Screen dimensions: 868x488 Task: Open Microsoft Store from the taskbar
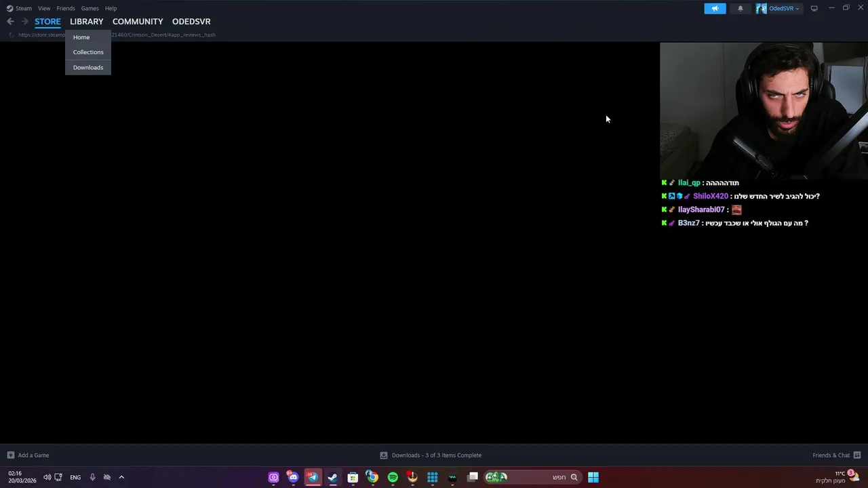coord(353,477)
